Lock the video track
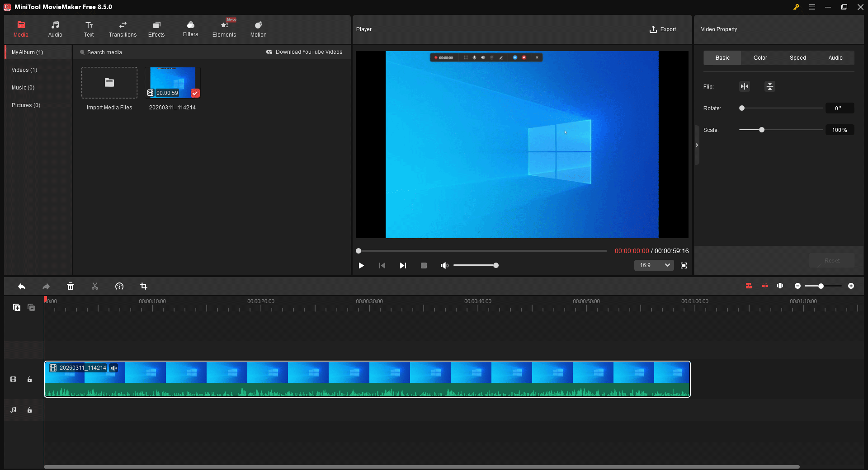The width and height of the screenshot is (868, 470). tap(29, 380)
